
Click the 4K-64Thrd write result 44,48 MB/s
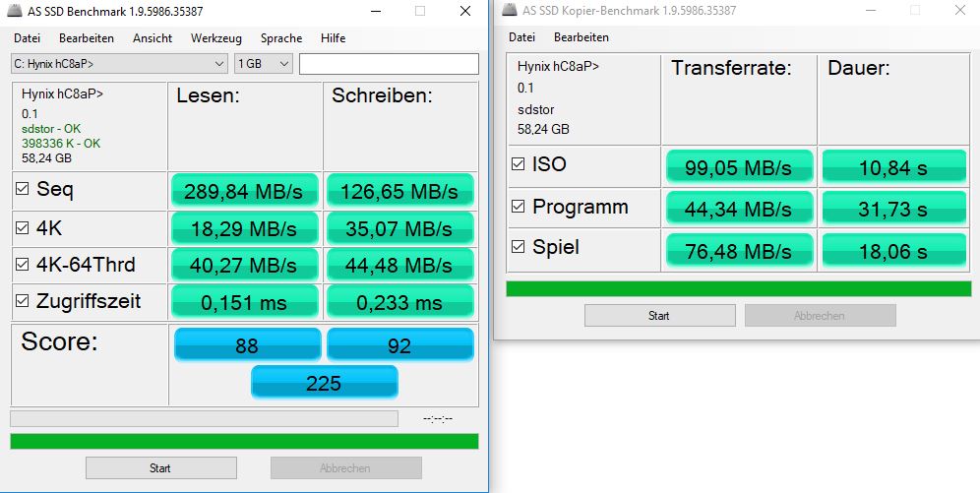[400, 265]
